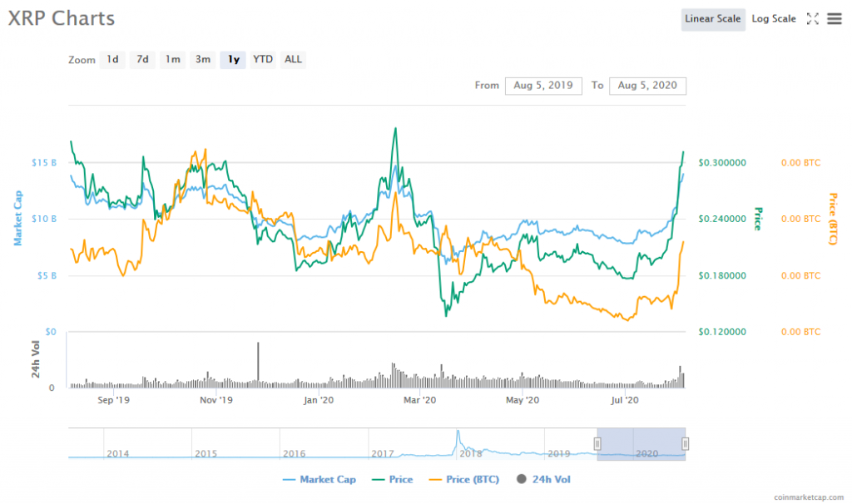Set zoom to ALL

coord(293,59)
